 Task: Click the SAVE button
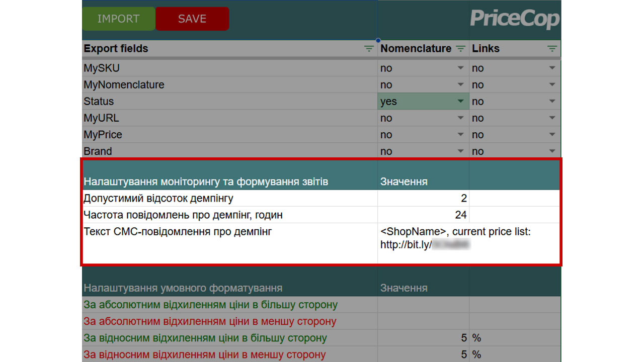pyautogui.click(x=192, y=19)
